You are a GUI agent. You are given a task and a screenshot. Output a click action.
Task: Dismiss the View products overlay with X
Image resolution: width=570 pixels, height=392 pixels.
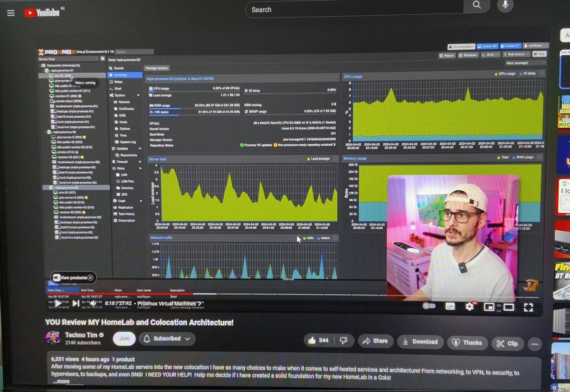[x=91, y=278]
